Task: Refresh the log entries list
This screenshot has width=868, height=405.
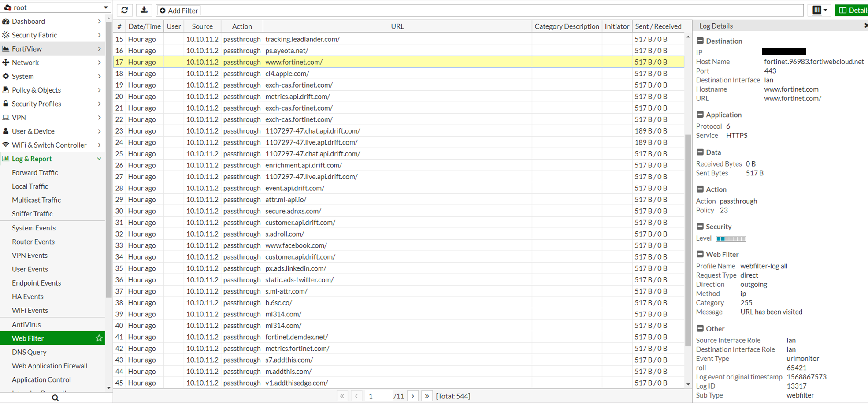Action: 125,10
